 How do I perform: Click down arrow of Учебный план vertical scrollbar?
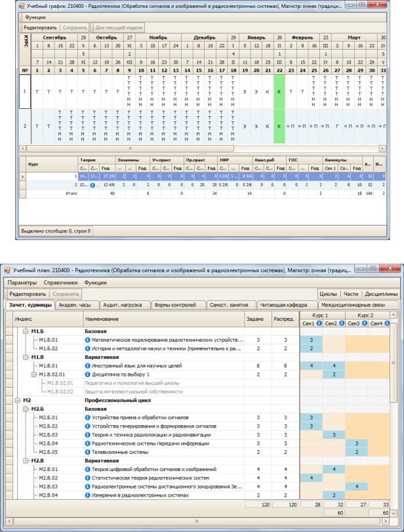[x=393, y=513]
